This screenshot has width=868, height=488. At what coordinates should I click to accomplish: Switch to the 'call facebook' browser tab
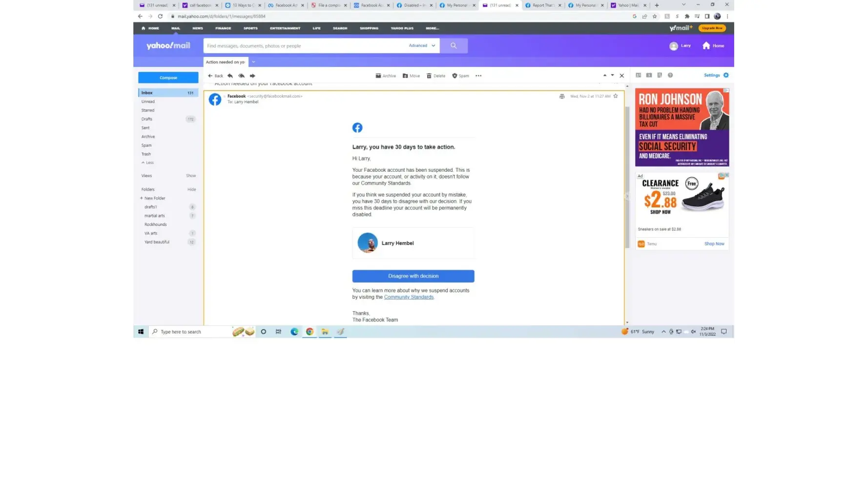[x=200, y=5]
